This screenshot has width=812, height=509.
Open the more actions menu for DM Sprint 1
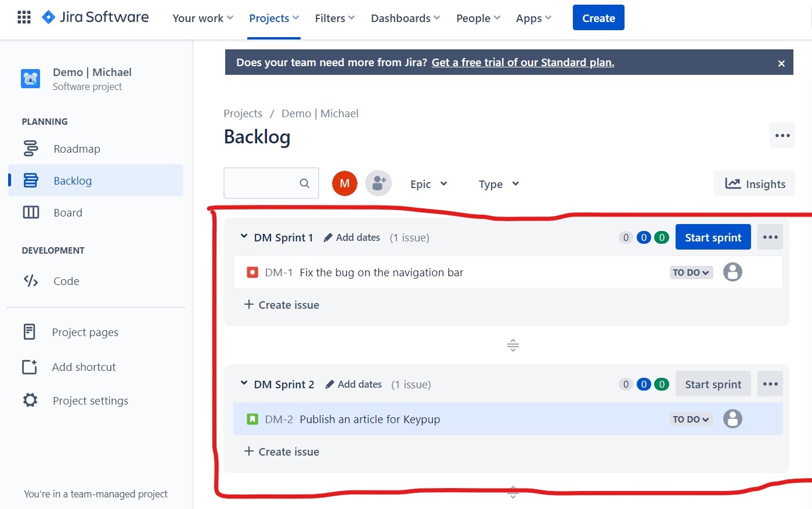[770, 237]
